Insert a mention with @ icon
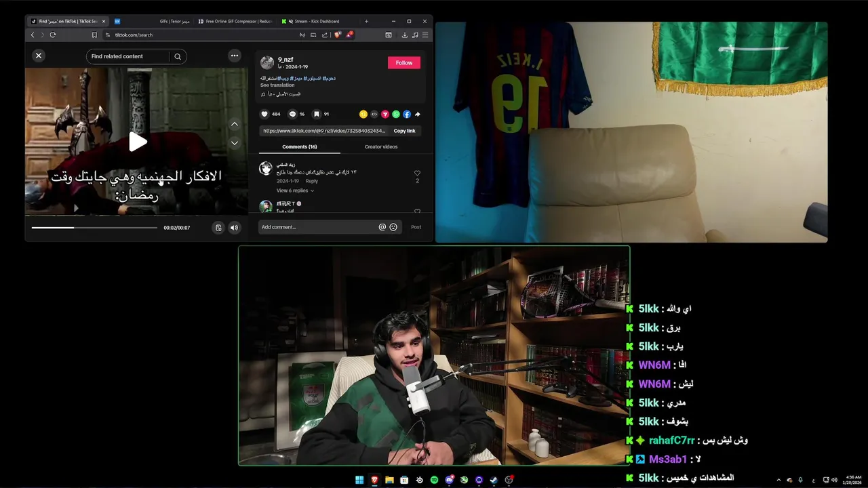The image size is (868, 488). pyautogui.click(x=382, y=227)
